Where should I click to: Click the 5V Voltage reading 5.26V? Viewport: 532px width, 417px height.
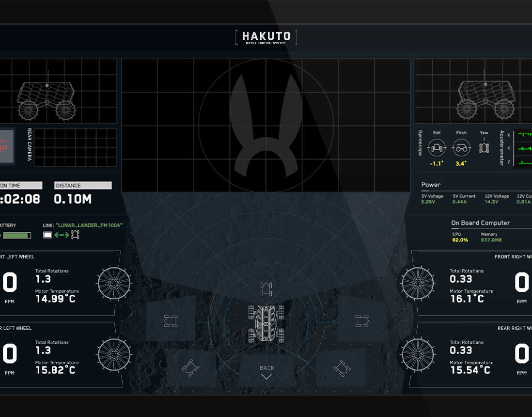(428, 202)
